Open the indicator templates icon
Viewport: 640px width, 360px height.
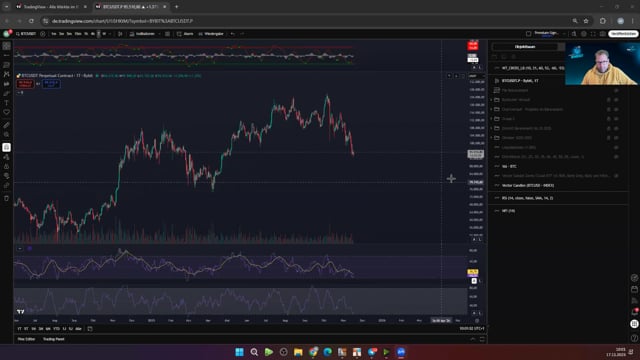pos(167,34)
